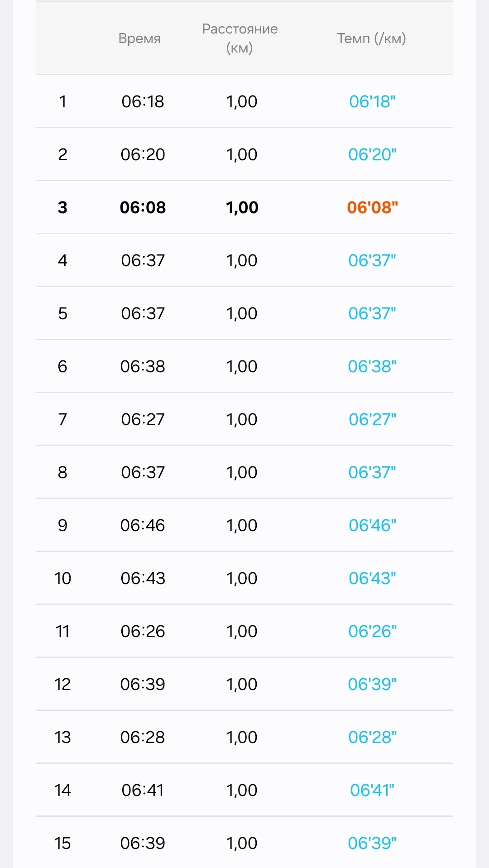The height and width of the screenshot is (868, 489).
Task: Open the 06'46" pace on lap 9
Action: tap(372, 525)
